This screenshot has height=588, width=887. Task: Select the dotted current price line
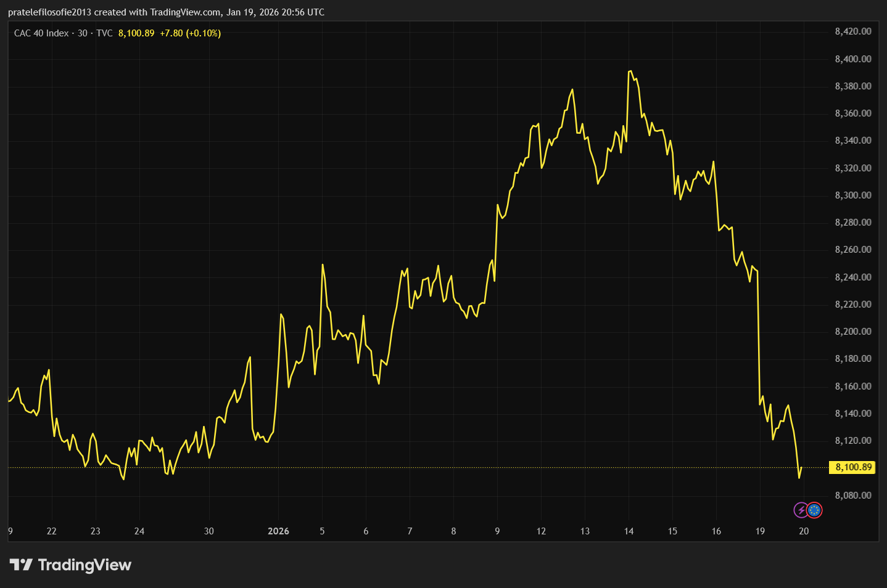[432, 468]
